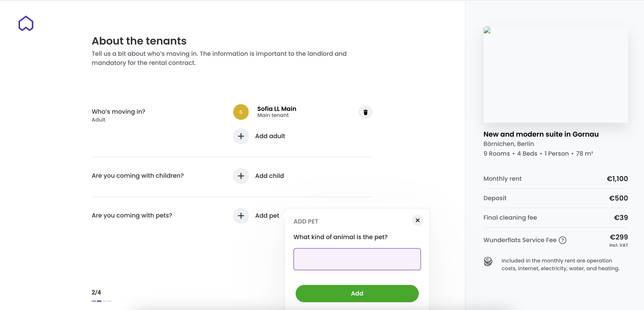Image resolution: width=644 pixels, height=310 pixels.
Task: Click the coins icon near rent info
Action: [x=488, y=262]
